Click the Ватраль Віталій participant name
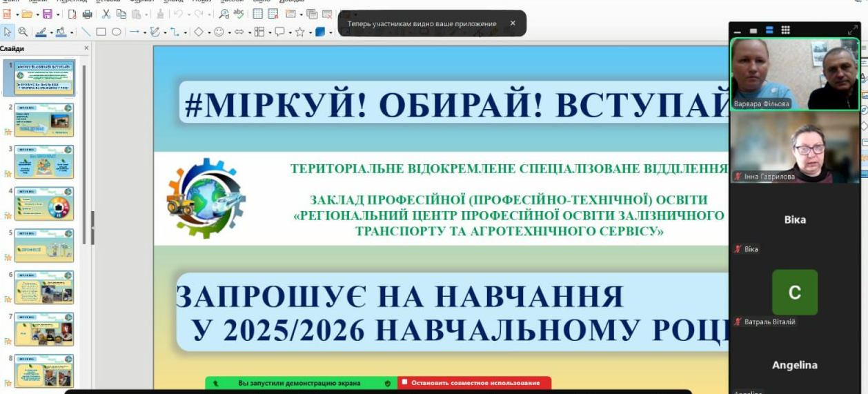 pyautogui.click(x=769, y=322)
